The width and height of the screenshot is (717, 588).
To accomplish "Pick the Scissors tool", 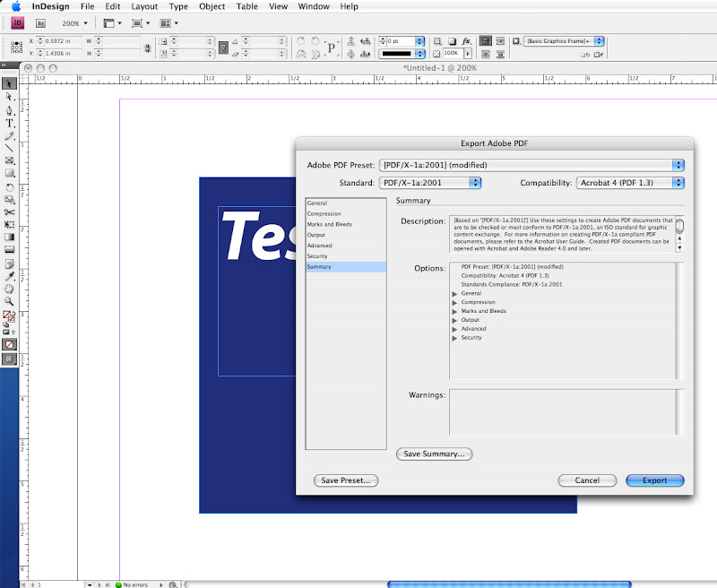I will pos(10,212).
